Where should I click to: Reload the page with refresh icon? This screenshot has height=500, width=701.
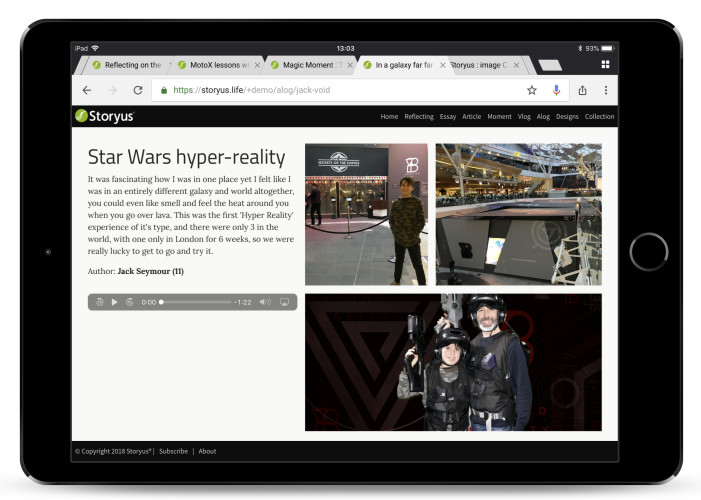(138, 90)
